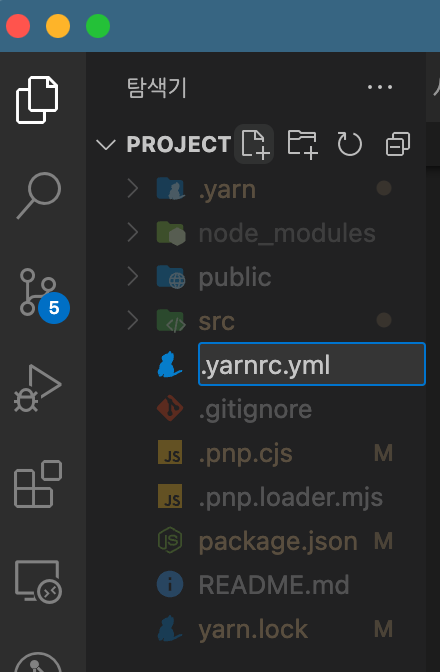Screen dimensions: 440x672
Task: Open the Run and Debug view
Action: pyautogui.click(x=38, y=389)
